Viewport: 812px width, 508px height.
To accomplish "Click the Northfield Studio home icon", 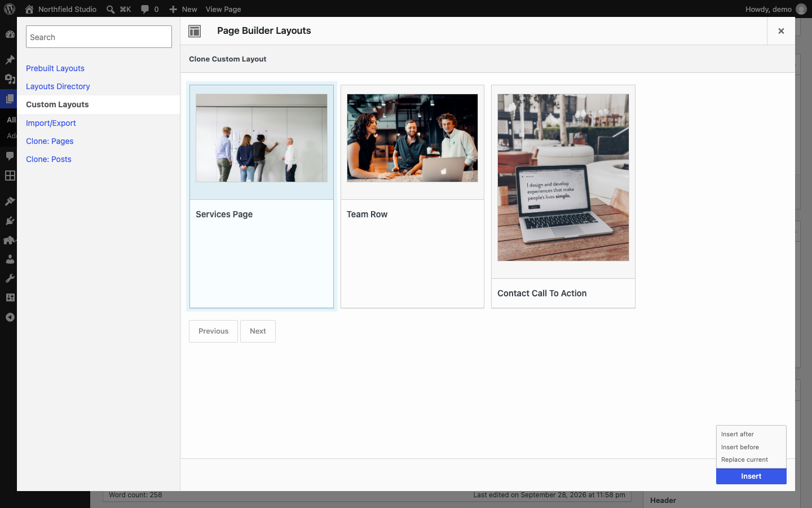I will pyautogui.click(x=29, y=9).
